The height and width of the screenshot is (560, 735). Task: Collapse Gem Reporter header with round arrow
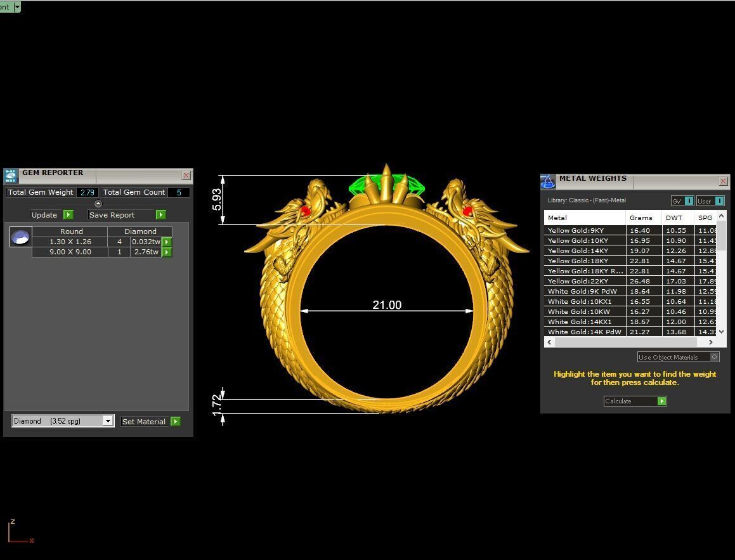click(98, 204)
